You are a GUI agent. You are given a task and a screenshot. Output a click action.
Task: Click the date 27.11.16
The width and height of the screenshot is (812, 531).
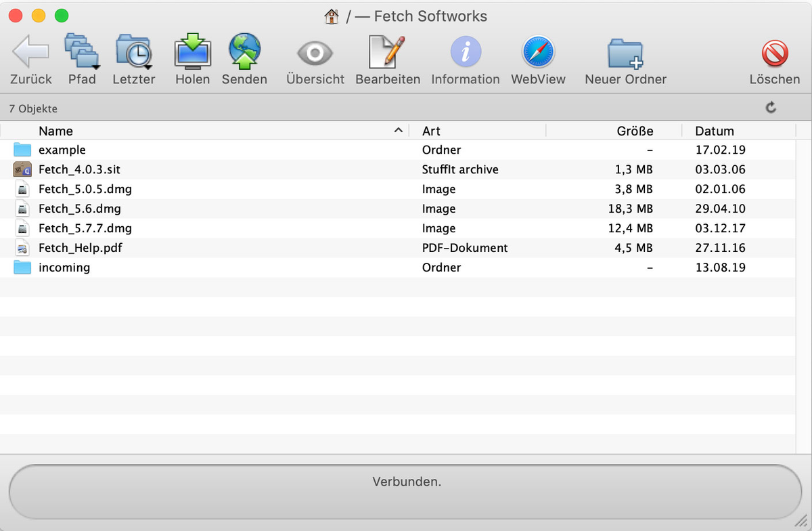point(721,248)
